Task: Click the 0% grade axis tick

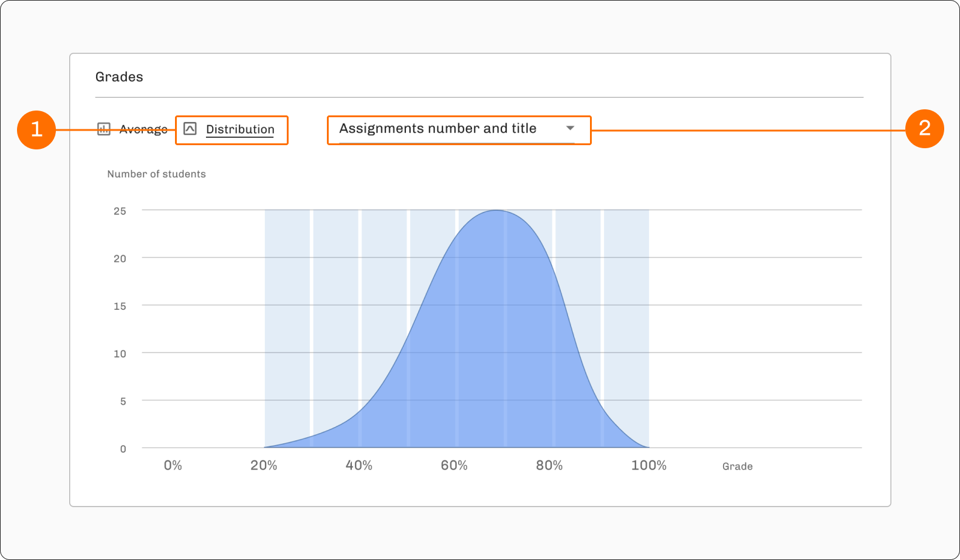Action: pos(173,465)
